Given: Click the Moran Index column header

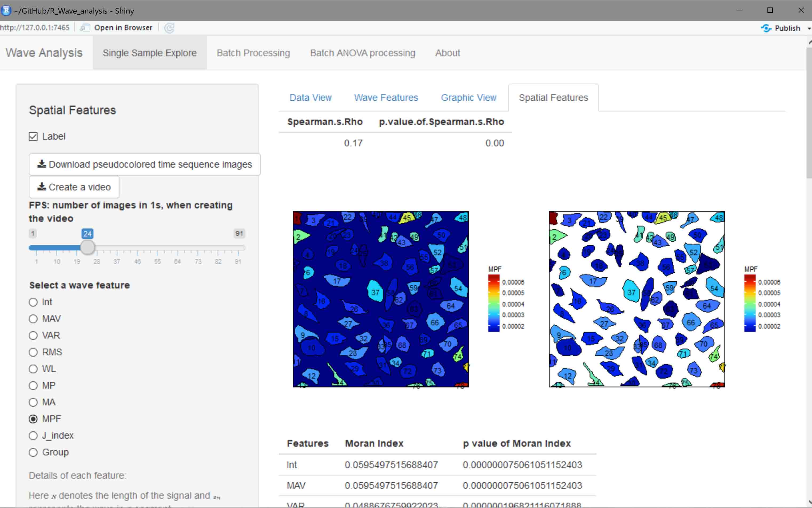Looking at the screenshot, I should click(x=374, y=443).
